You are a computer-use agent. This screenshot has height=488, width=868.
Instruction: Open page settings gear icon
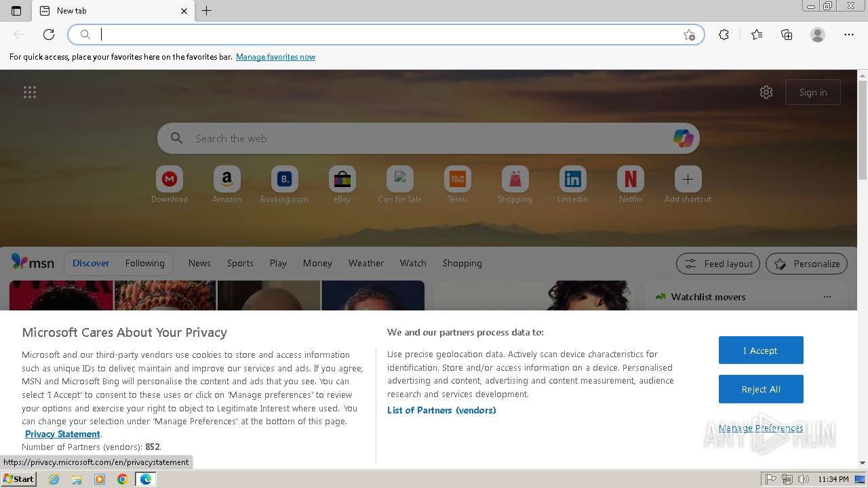(766, 92)
